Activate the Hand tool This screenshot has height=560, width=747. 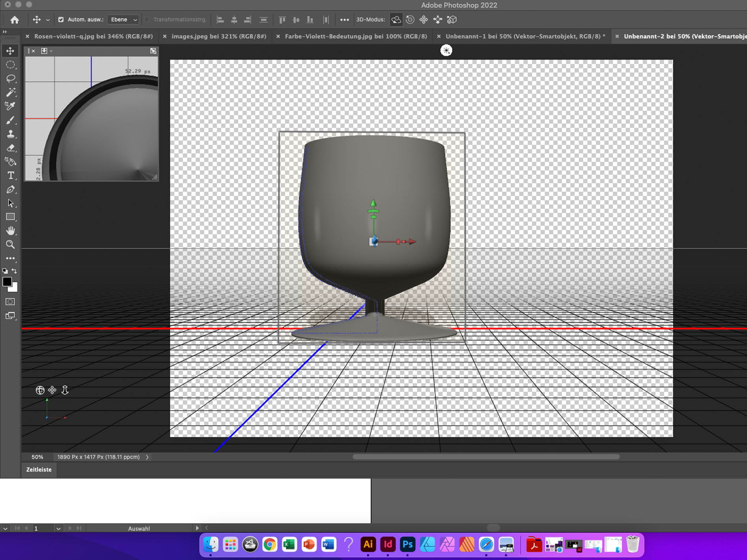coord(11,231)
